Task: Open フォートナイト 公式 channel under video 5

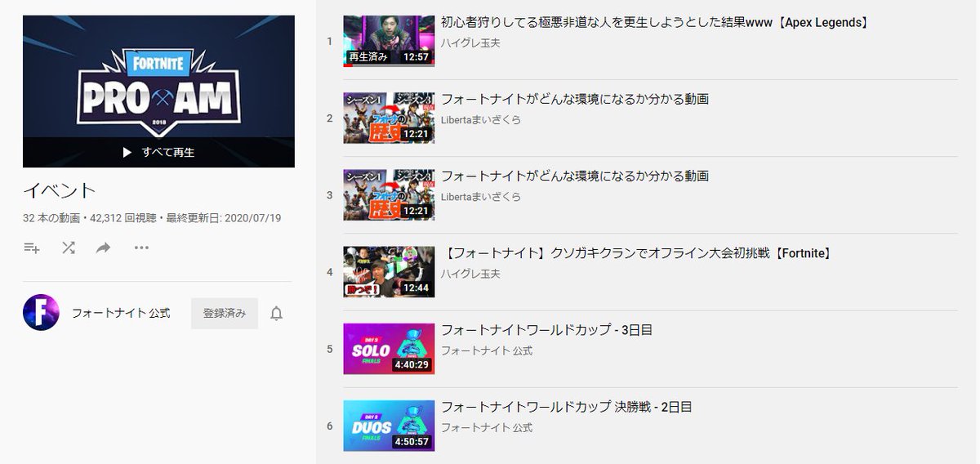Action: [487, 350]
